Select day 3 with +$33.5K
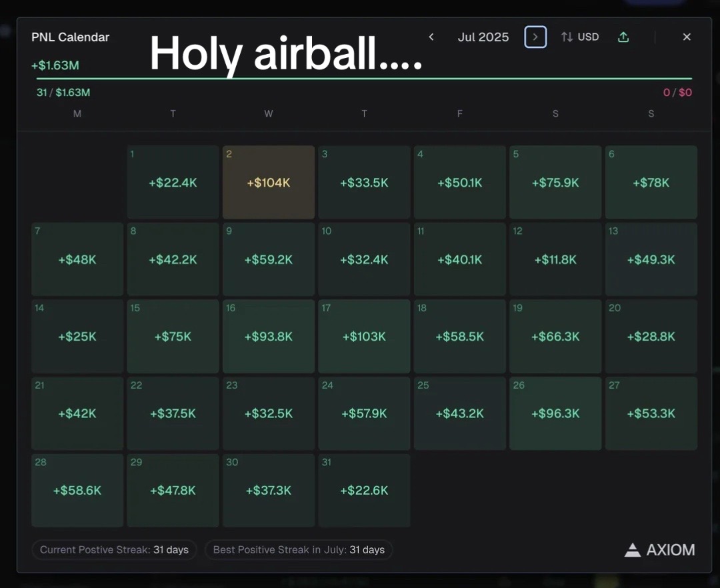This screenshot has width=720, height=588. point(364,182)
